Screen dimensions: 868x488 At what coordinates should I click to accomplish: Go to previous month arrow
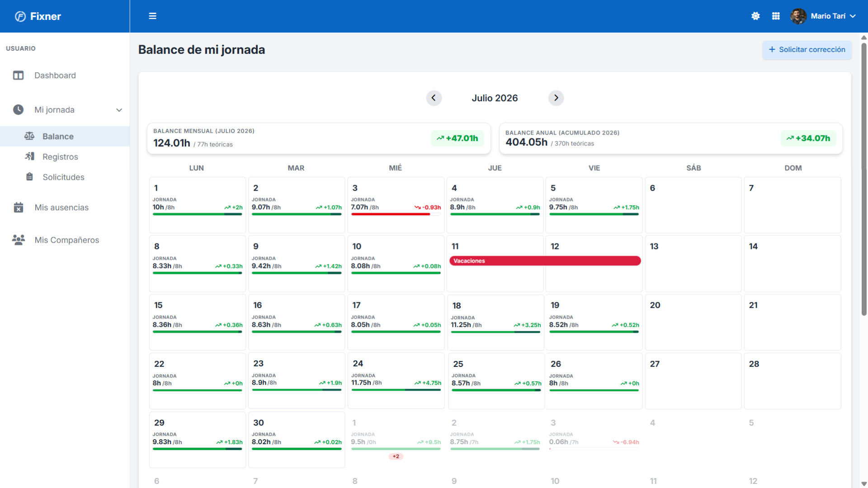coord(434,98)
